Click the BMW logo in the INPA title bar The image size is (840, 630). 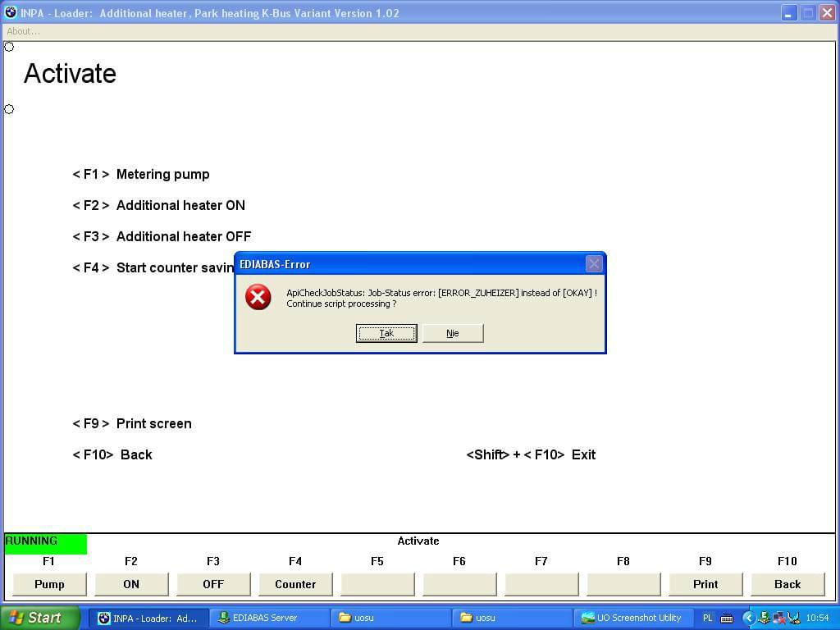click(11, 12)
